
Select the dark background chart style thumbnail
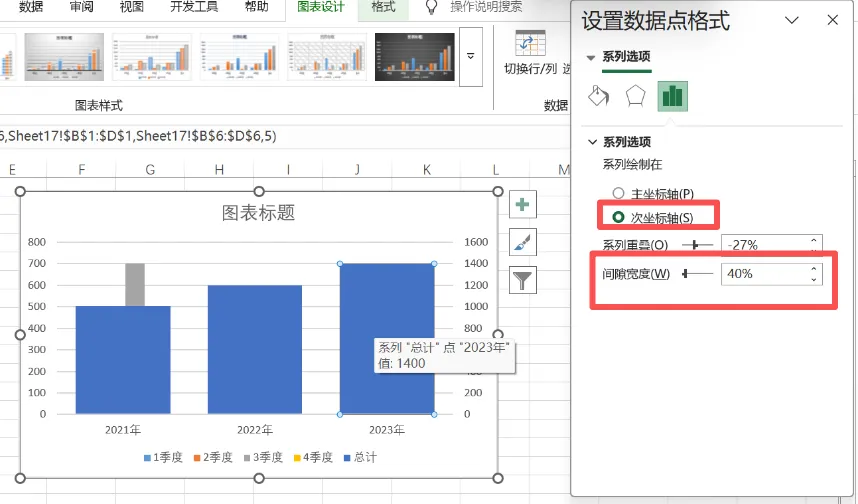coord(415,57)
